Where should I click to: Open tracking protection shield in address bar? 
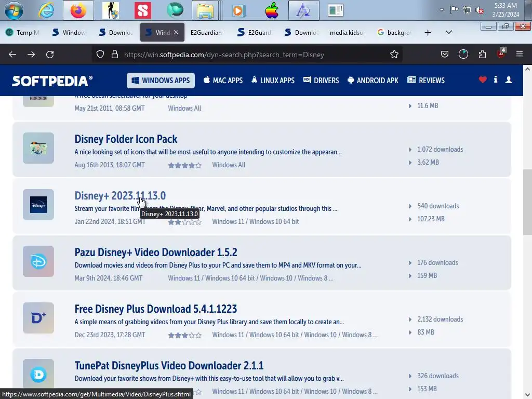coord(100,54)
